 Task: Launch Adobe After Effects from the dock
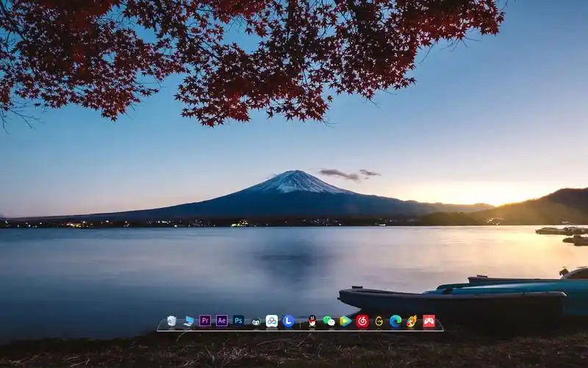pos(222,321)
